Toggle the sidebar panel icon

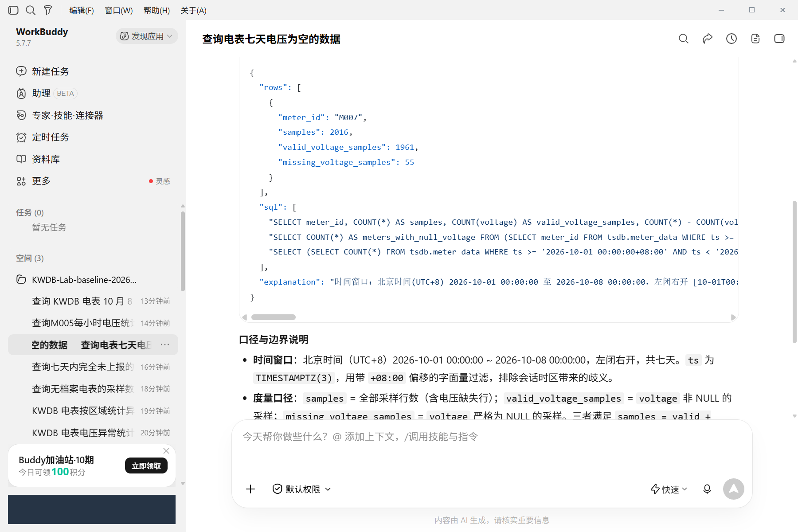13,10
